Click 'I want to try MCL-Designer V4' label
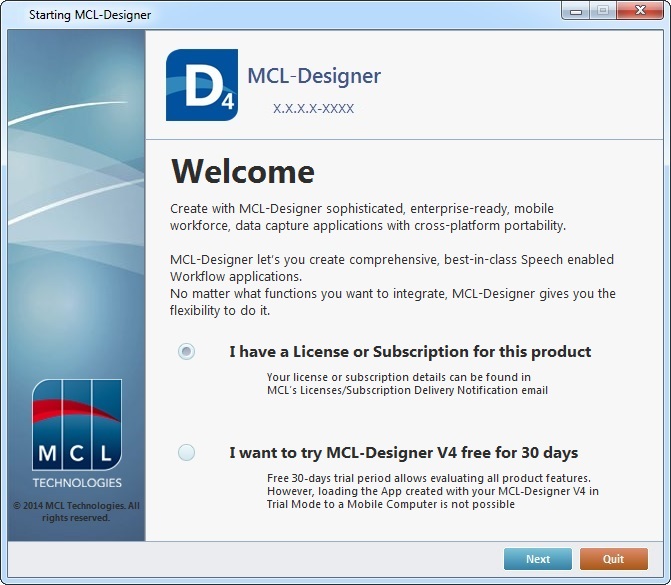The image size is (671, 585). (x=404, y=453)
